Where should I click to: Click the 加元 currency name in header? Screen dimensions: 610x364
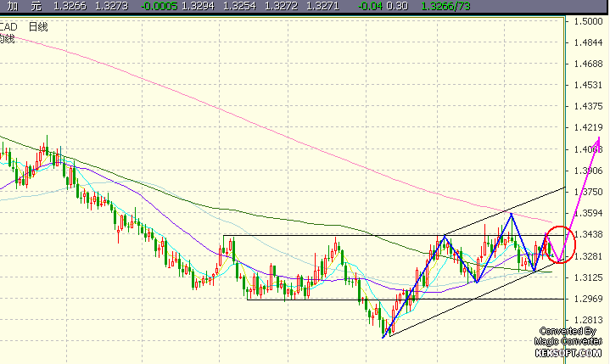[25, 6]
